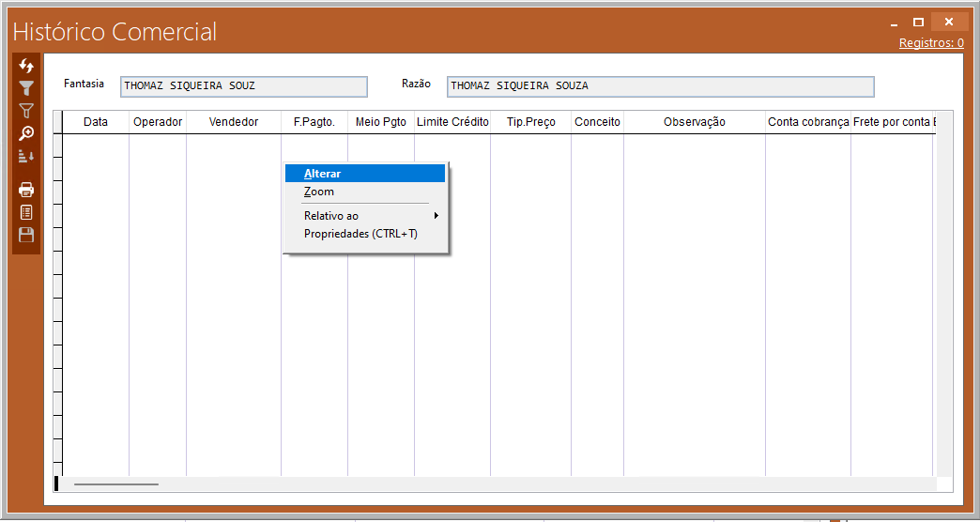Image resolution: width=980 pixels, height=522 pixels.
Task: Click the Vendedor column header
Action: point(233,122)
